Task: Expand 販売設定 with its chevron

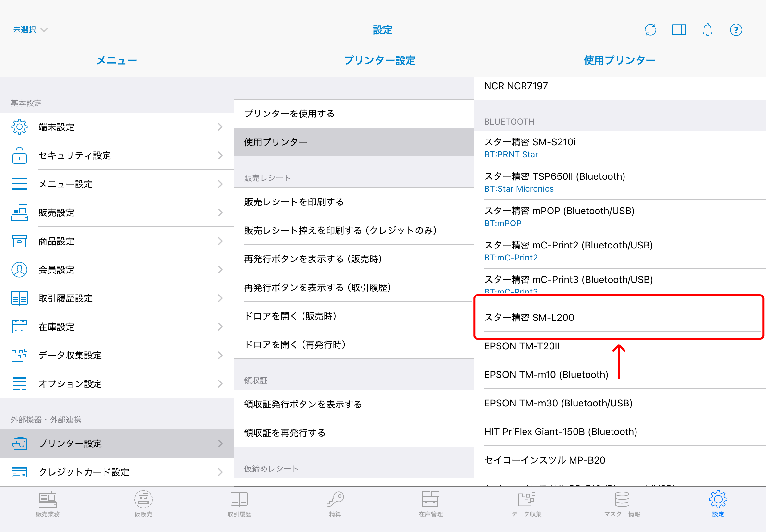Action: 220,213
